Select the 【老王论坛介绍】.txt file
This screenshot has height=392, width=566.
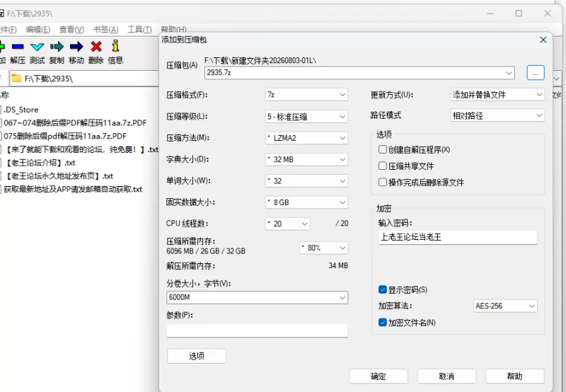coord(40,163)
